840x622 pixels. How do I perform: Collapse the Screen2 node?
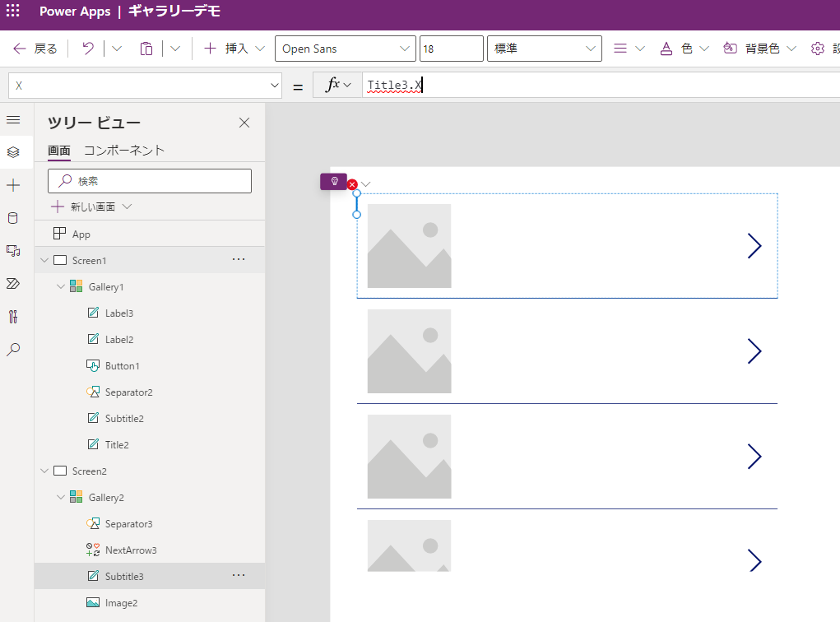click(44, 471)
